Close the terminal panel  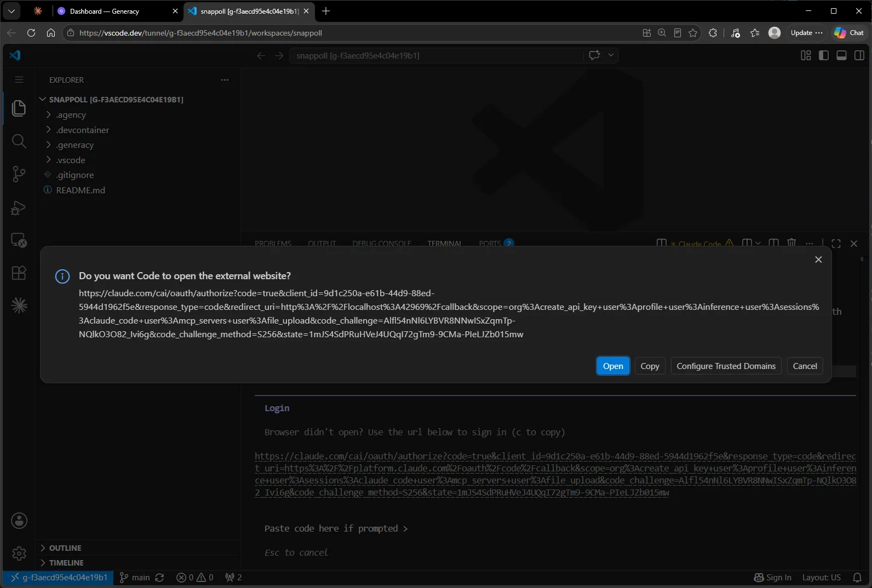(854, 244)
